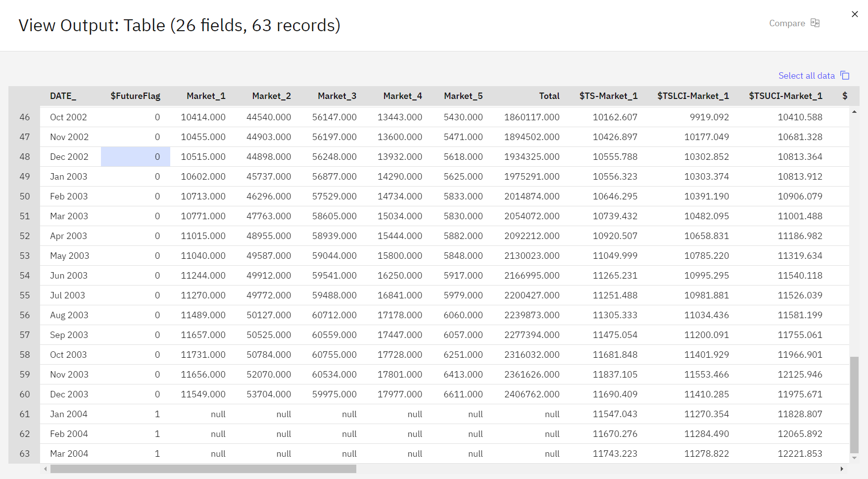Click Market_1 value 10455.000
This screenshot has width=868, height=479.
coord(203,137)
